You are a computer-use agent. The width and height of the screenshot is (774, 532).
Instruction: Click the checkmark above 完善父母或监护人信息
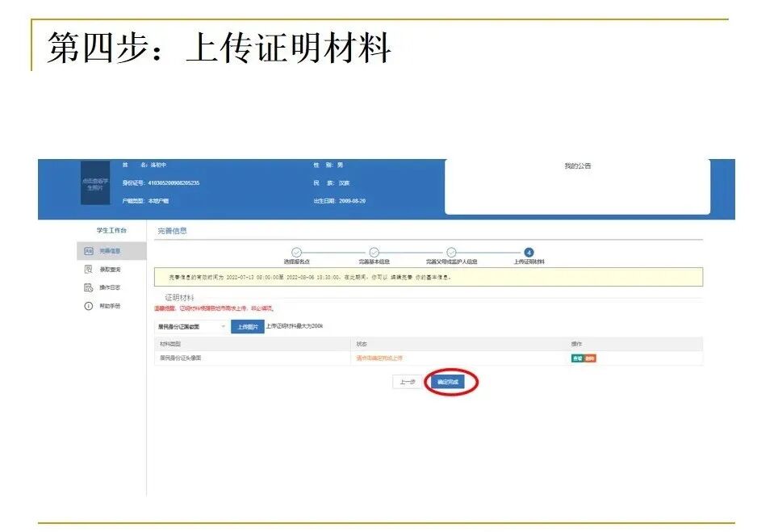pyautogui.click(x=450, y=251)
